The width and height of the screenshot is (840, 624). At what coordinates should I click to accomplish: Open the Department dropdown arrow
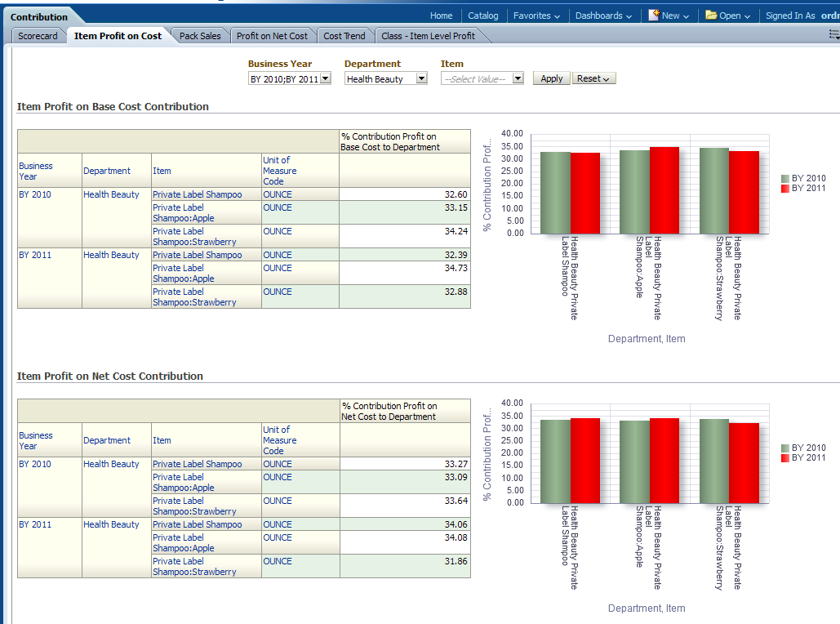point(421,79)
